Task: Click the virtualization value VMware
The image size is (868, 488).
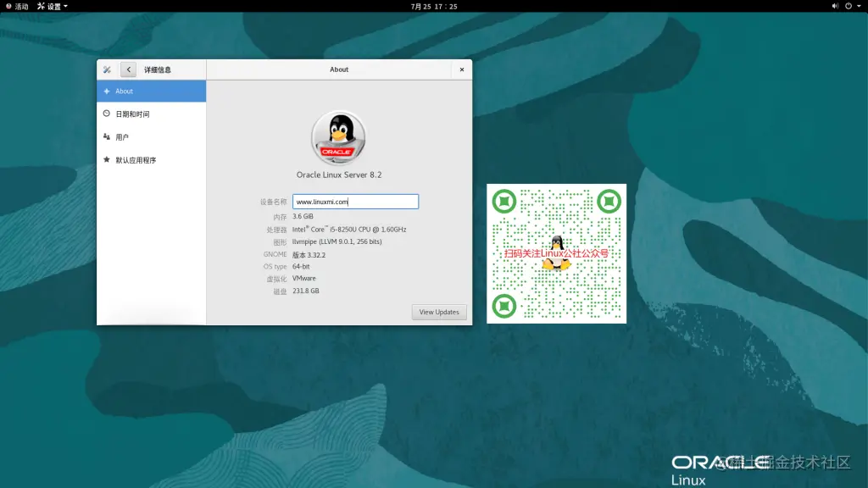Action: coord(304,278)
